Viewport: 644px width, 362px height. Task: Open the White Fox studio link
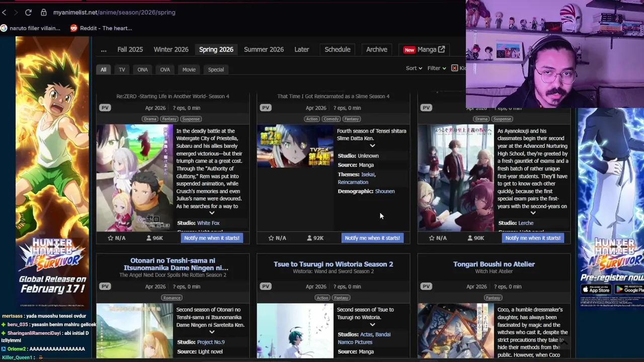tap(208, 223)
